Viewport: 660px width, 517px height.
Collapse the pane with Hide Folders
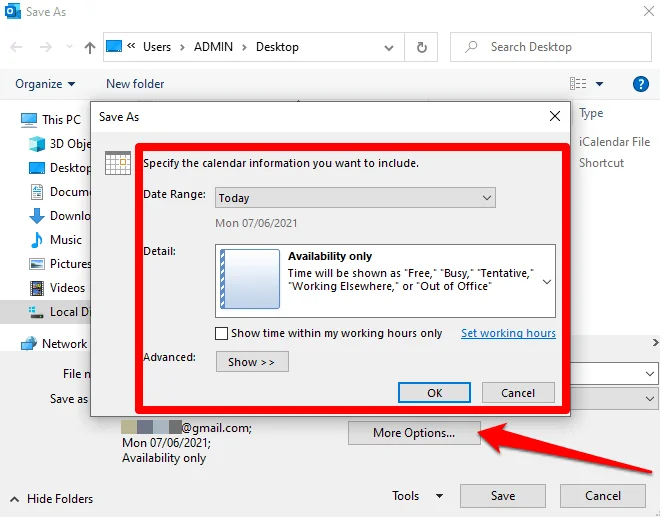click(x=51, y=499)
